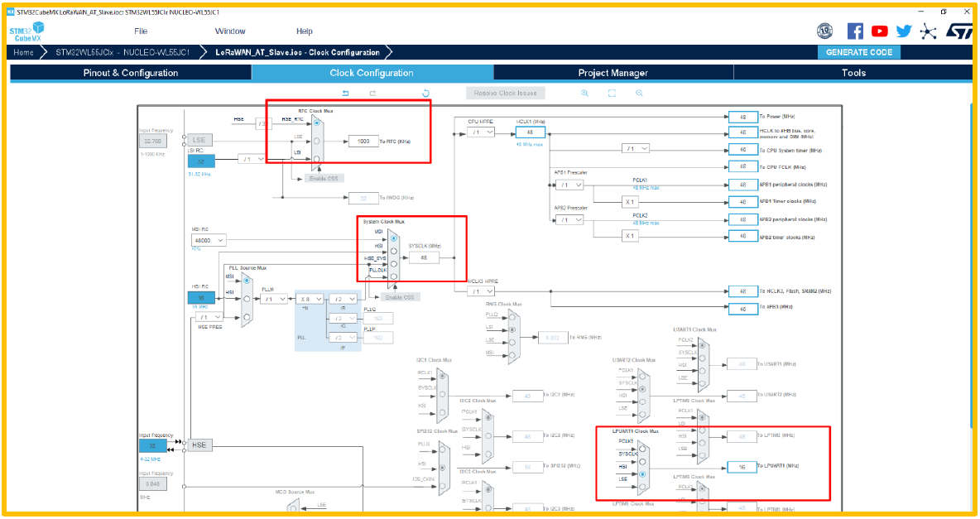Zoom out of the clock diagram

click(x=639, y=94)
